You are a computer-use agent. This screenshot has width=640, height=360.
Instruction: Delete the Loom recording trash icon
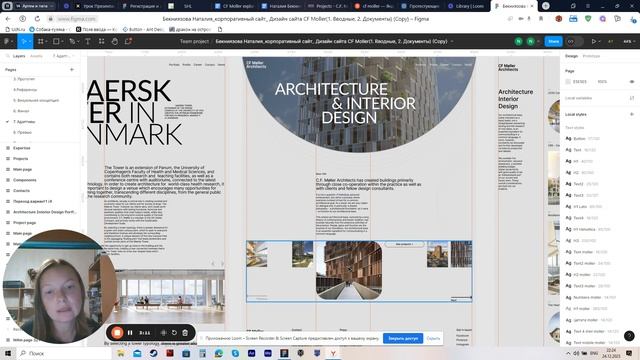(185, 333)
